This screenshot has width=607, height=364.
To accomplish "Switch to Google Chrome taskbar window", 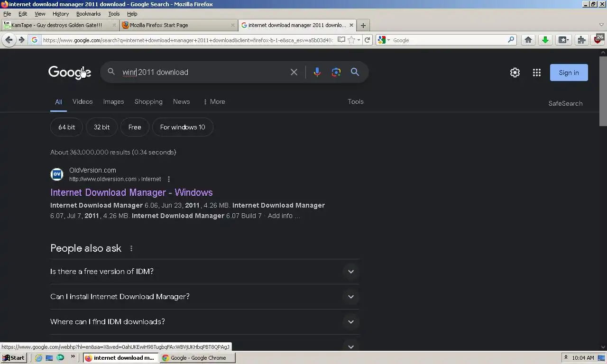I will (x=198, y=358).
